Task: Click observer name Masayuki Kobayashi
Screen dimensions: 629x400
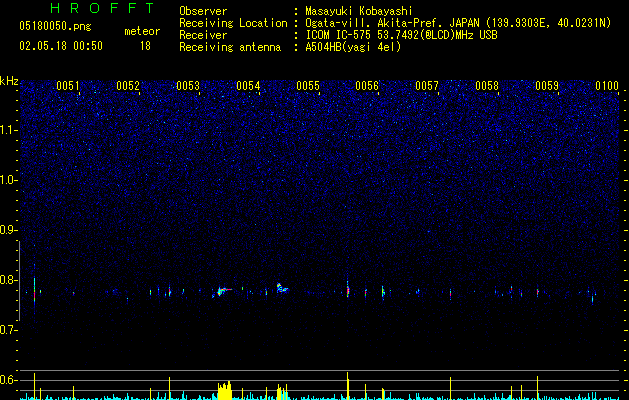Action: [x=359, y=11]
